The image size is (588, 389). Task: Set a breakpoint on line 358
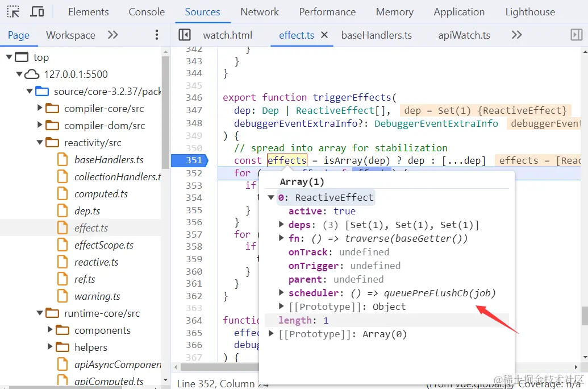(194, 246)
